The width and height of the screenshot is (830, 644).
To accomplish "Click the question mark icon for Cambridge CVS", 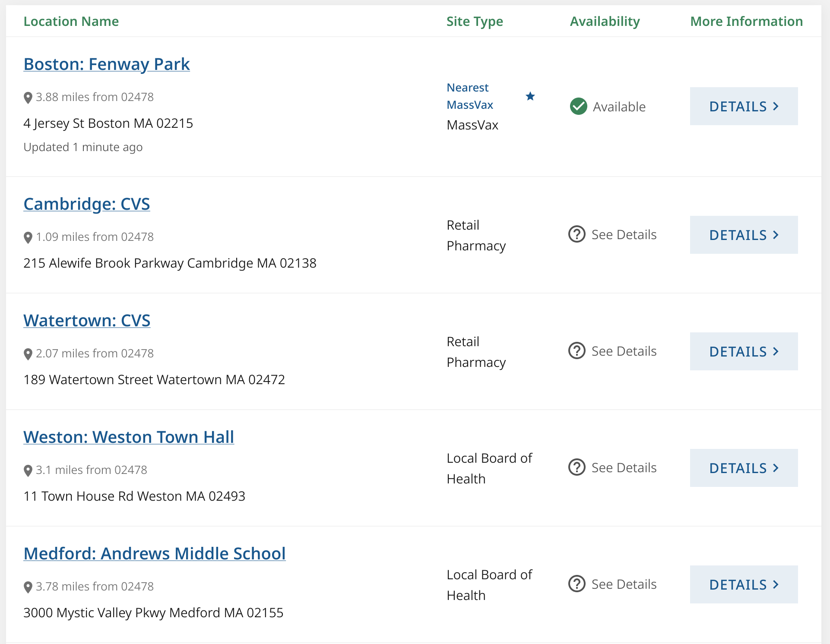I will [x=577, y=234].
